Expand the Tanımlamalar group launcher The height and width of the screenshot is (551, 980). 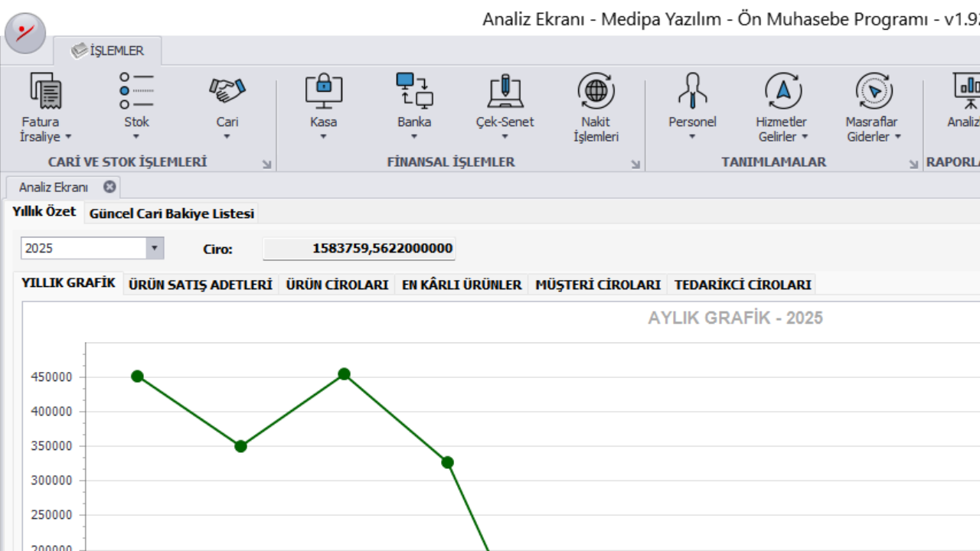(913, 164)
